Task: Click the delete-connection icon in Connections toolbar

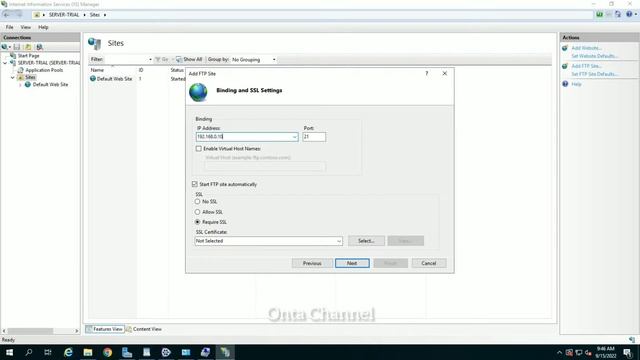Action: [x=39, y=47]
